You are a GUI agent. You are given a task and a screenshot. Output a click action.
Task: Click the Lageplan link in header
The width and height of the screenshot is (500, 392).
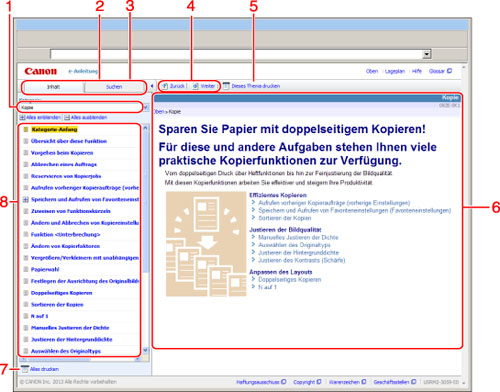click(x=395, y=71)
